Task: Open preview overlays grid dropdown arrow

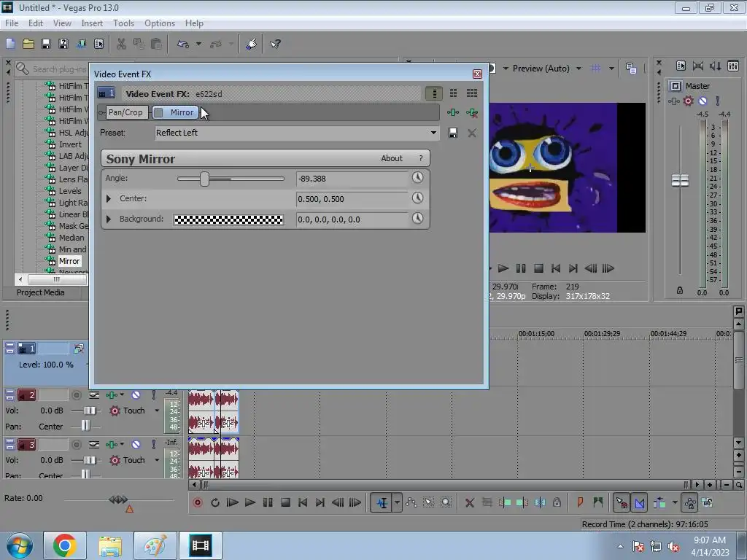Action: (611, 69)
